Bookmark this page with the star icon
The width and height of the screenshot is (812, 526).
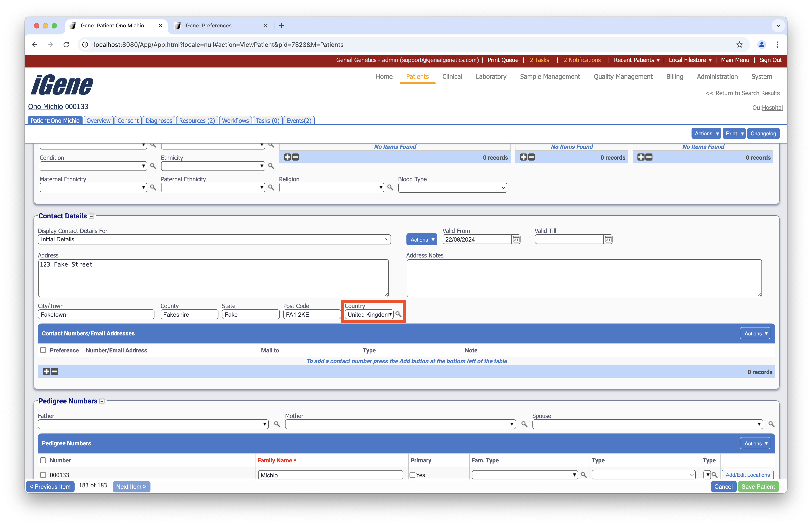[x=739, y=45]
